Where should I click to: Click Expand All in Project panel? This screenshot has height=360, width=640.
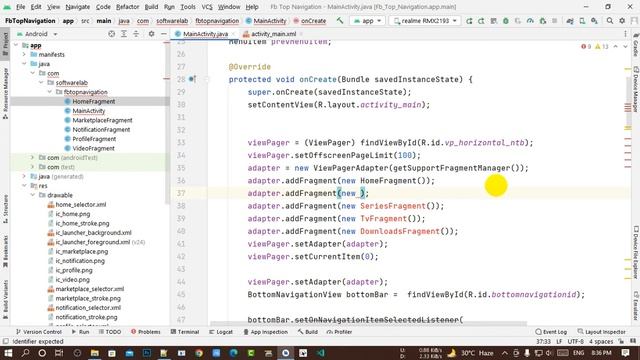click(124, 34)
